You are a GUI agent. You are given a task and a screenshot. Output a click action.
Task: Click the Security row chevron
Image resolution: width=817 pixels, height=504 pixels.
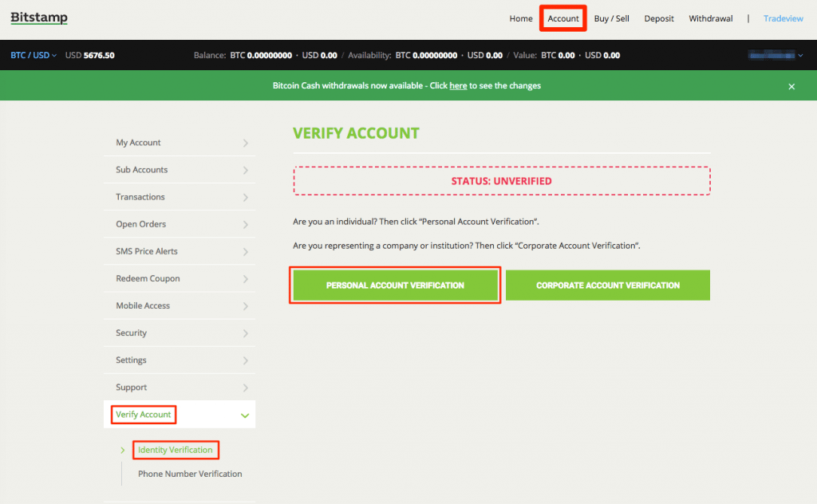point(245,333)
